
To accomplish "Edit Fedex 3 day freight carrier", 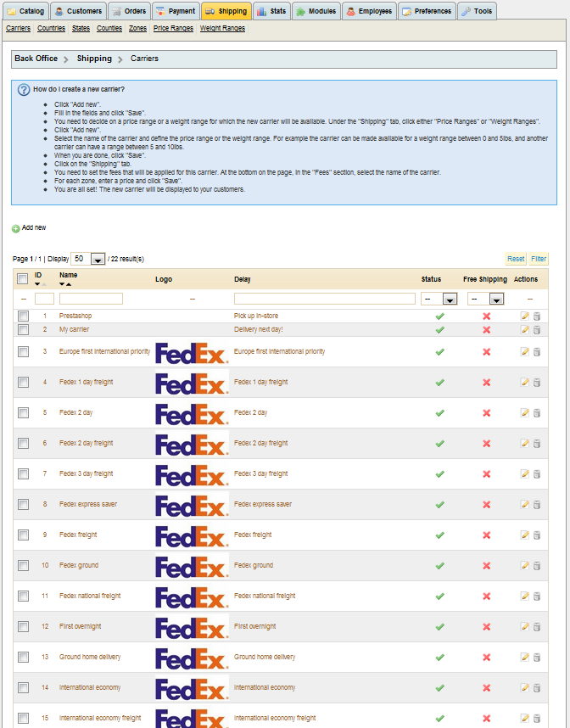I will pyautogui.click(x=525, y=474).
